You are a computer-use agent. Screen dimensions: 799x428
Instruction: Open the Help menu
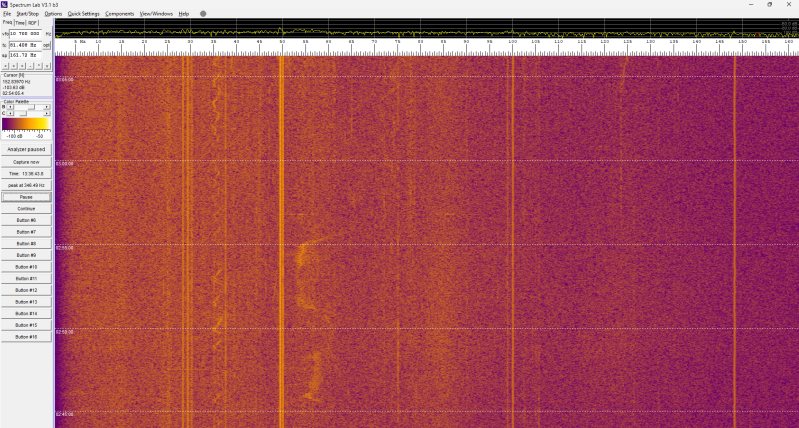(x=183, y=14)
